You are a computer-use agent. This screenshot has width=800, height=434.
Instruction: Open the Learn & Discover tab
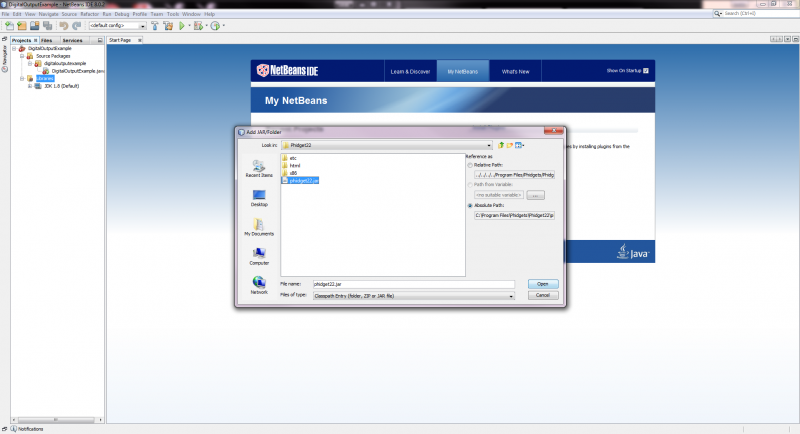point(410,71)
